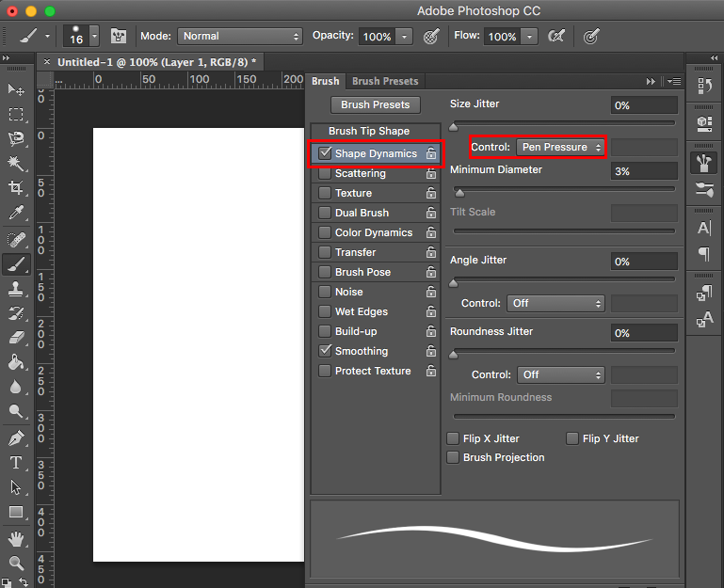
Task: Uncheck the Smoothing option
Action: click(326, 351)
